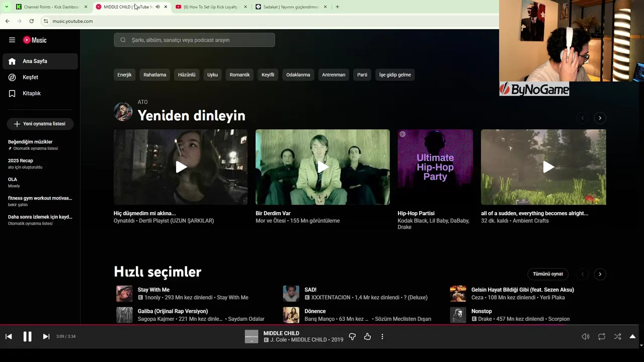This screenshot has width=644, height=362.
Task: Select the Rahatlama mood chip
Action: (x=154, y=75)
